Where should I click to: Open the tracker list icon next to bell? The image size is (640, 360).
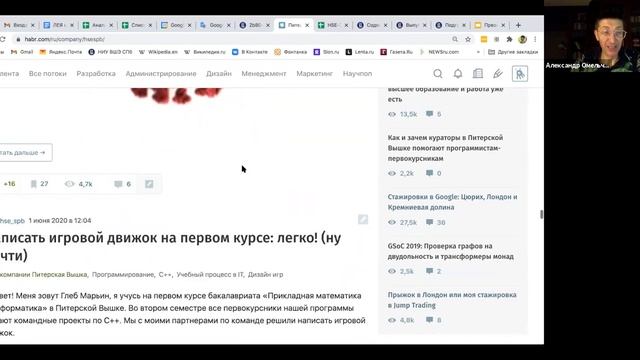(x=478, y=74)
